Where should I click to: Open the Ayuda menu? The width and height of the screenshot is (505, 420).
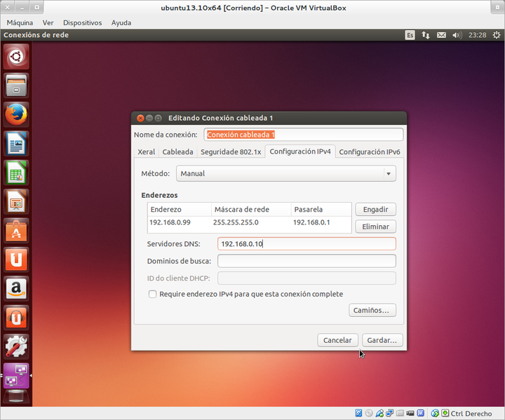point(121,23)
